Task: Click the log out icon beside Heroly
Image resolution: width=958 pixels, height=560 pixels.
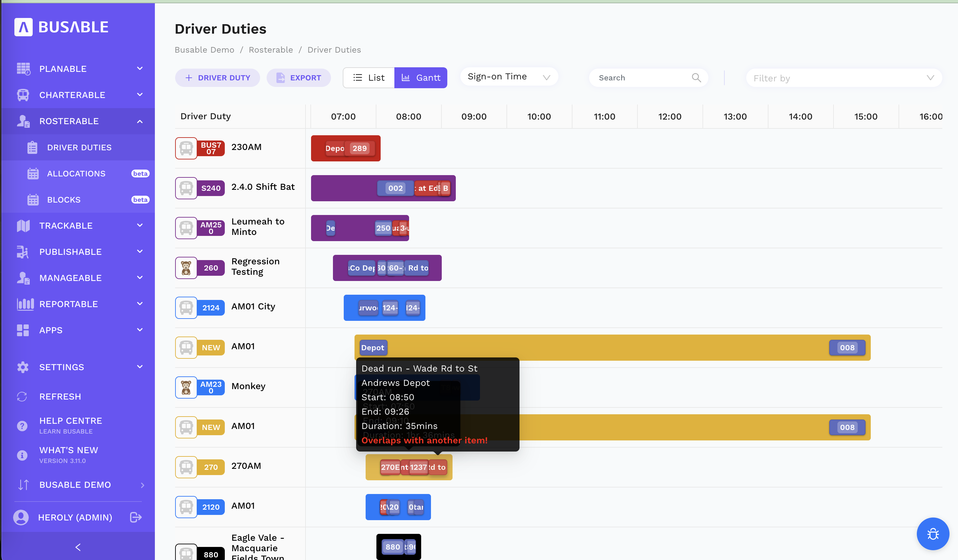Action: (136, 518)
